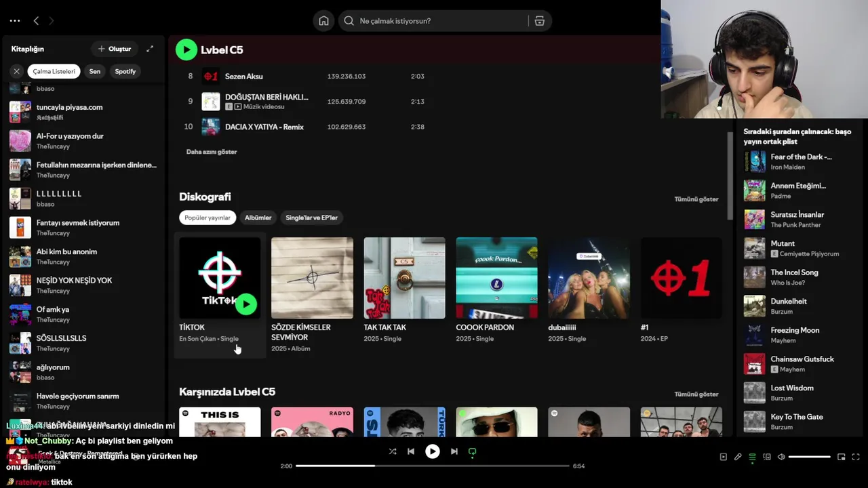This screenshot has height=488, width=868.
Task: Play queued song Chainsaw Gutsfuck
Action: (x=800, y=364)
